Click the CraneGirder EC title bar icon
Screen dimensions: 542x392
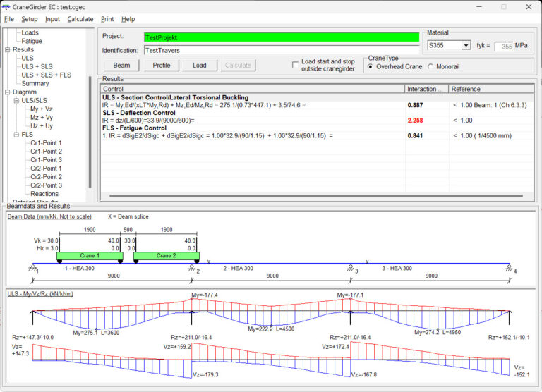[6, 7]
